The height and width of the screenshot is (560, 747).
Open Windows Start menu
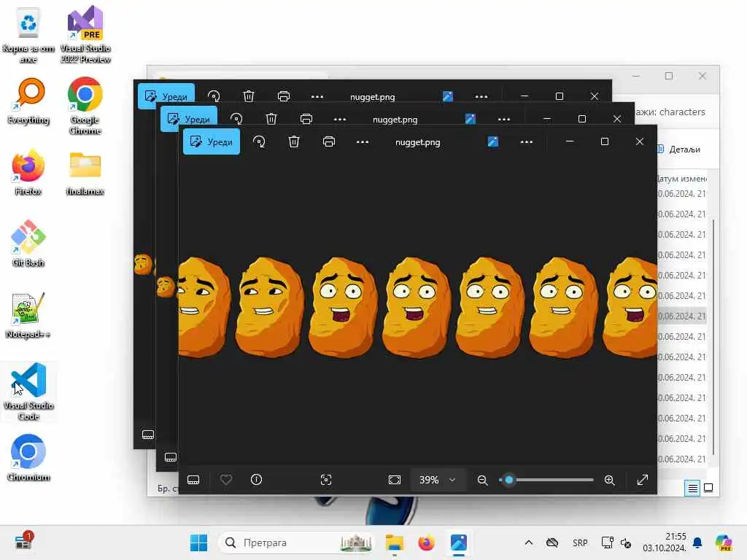point(198,542)
